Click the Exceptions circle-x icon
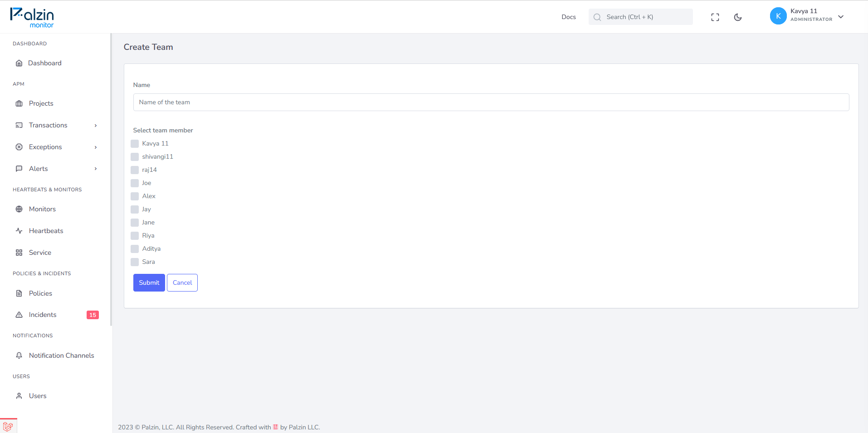868x433 pixels. point(19,147)
